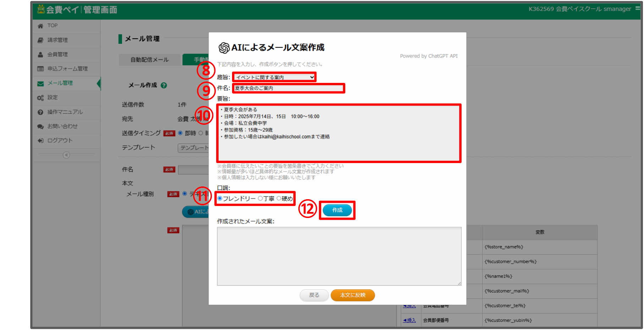Open the hamburger menu at top right
The image size is (644, 330).
(x=638, y=8)
